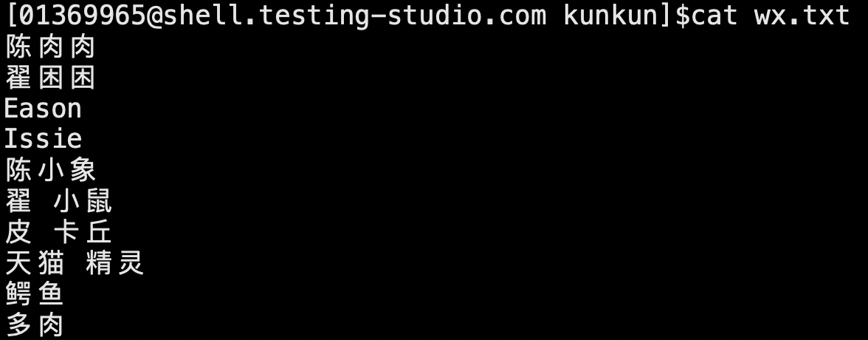
Task: Click the opening bracket of the prompt
Action: (x=12, y=16)
